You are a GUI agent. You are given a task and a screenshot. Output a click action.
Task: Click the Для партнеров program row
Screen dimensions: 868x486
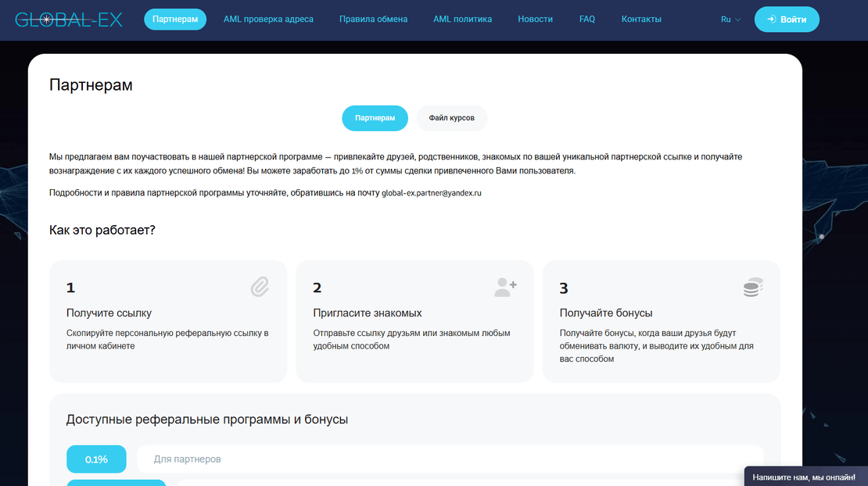coord(450,459)
